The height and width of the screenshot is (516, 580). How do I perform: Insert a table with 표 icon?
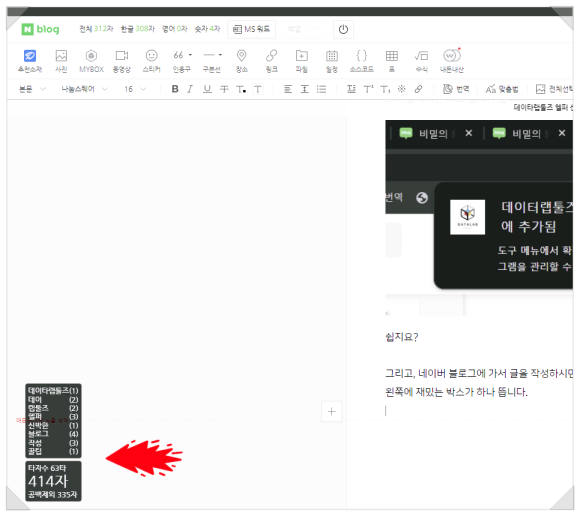392,60
